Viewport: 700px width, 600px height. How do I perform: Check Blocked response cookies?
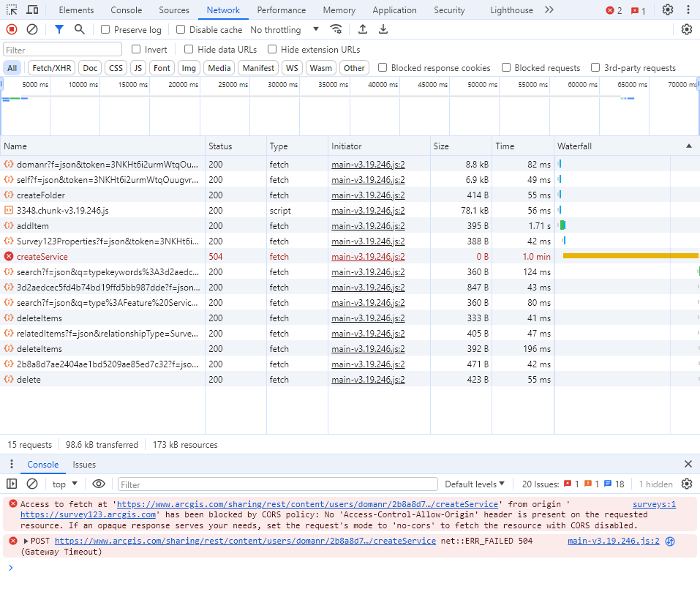click(x=383, y=67)
